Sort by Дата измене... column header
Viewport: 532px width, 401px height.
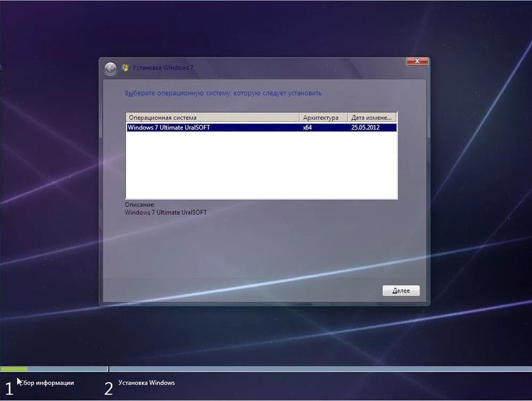[x=372, y=118]
